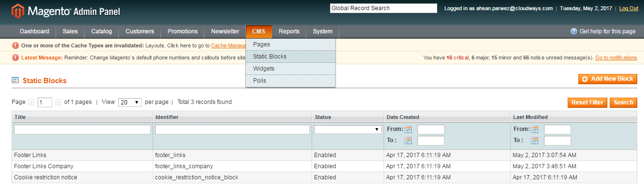Open the System menu
Viewport: 644px width, 190px height.
click(323, 31)
